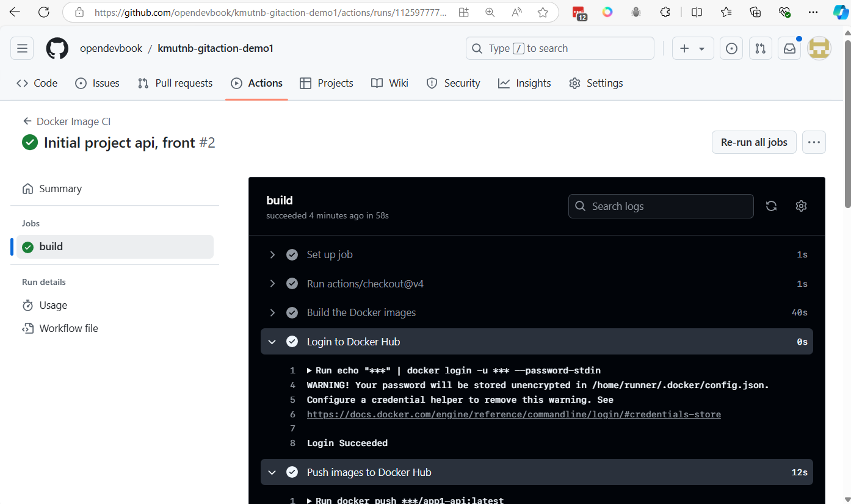Select the Actions tab
The width and height of the screenshot is (851, 504).
point(256,83)
